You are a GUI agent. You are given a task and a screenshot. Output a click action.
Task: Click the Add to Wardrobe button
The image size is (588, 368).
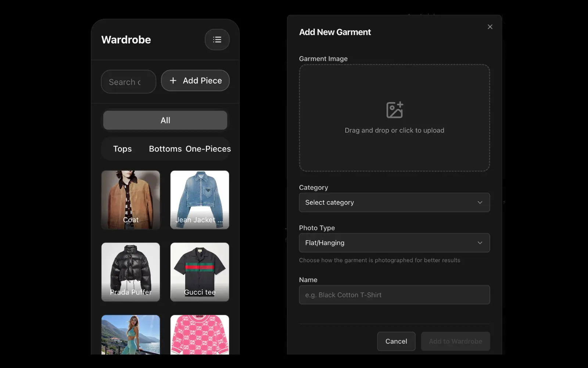[x=455, y=341]
